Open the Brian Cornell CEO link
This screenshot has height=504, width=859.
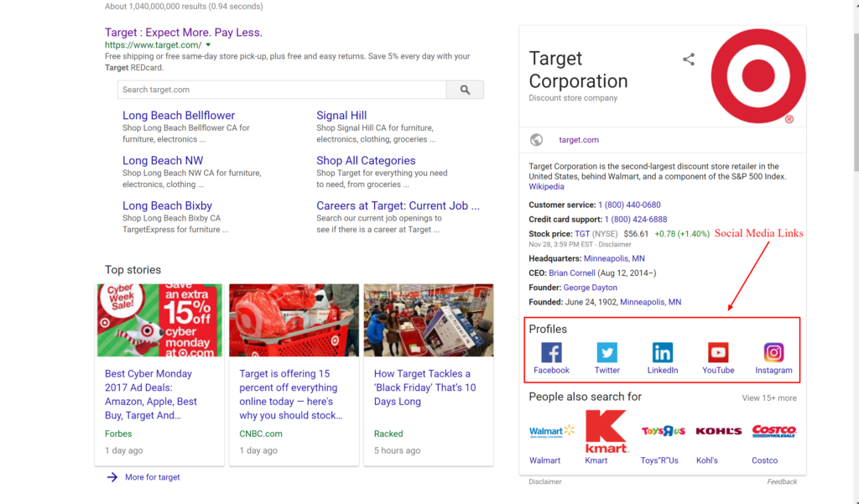pyautogui.click(x=572, y=273)
